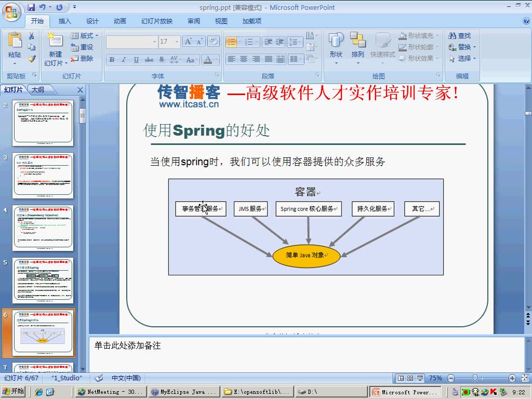Click spell check icon in status bar

99,378
